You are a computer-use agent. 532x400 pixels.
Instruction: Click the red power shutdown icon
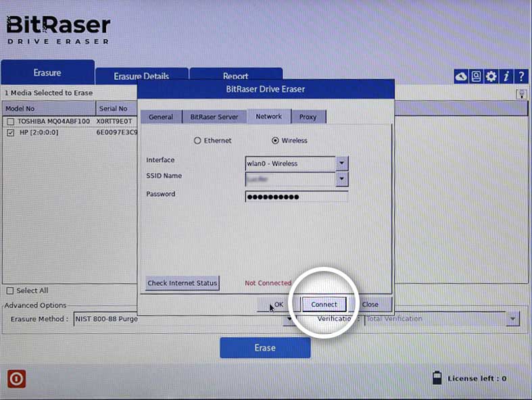[16, 378]
